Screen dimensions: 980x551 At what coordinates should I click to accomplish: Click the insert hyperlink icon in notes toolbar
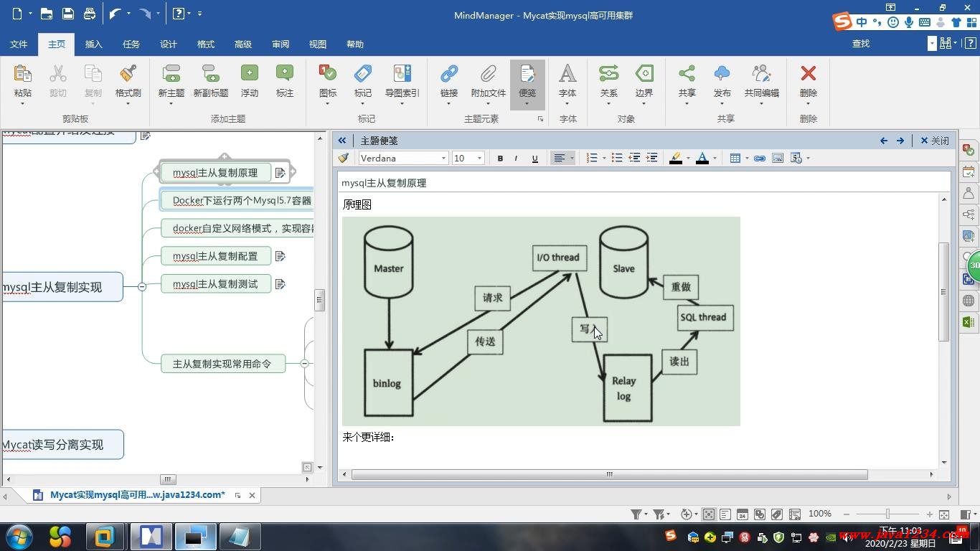click(759, 159)
